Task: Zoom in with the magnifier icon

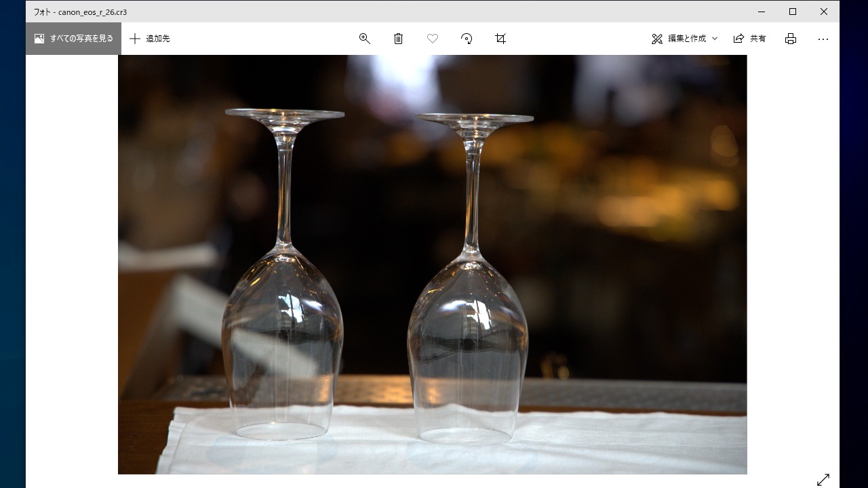Action: click(365, 39)
